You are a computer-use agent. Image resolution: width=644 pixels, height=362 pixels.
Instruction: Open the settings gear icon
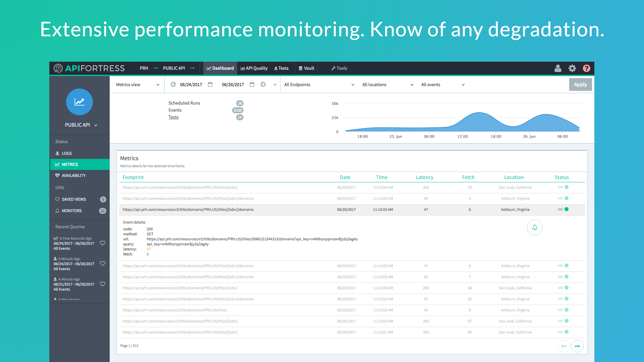pos(572,68)
